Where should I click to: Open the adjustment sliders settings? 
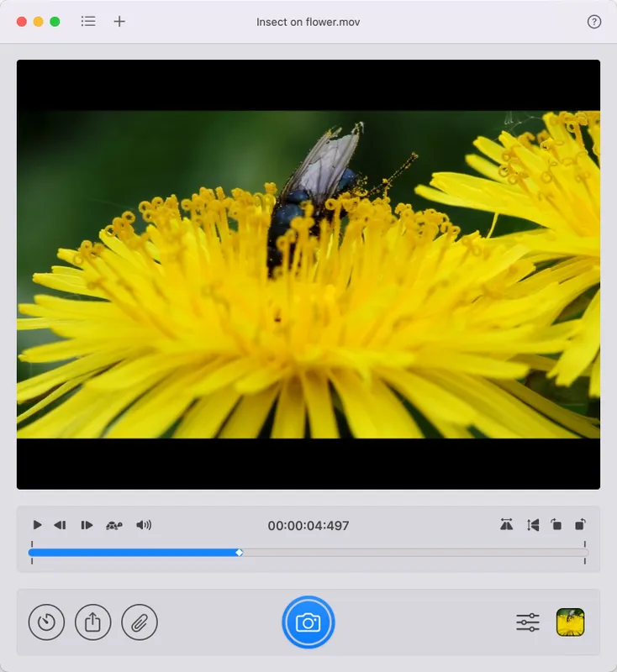point(528,622)
